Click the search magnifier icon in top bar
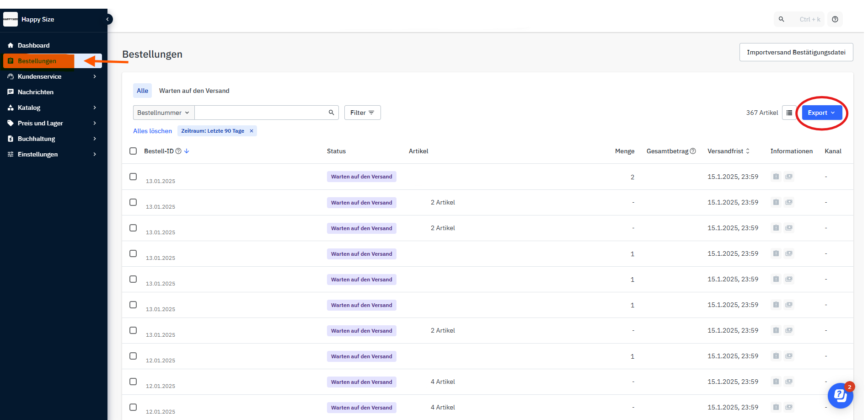This screenshot has width=868, height=420. [782, 19]
